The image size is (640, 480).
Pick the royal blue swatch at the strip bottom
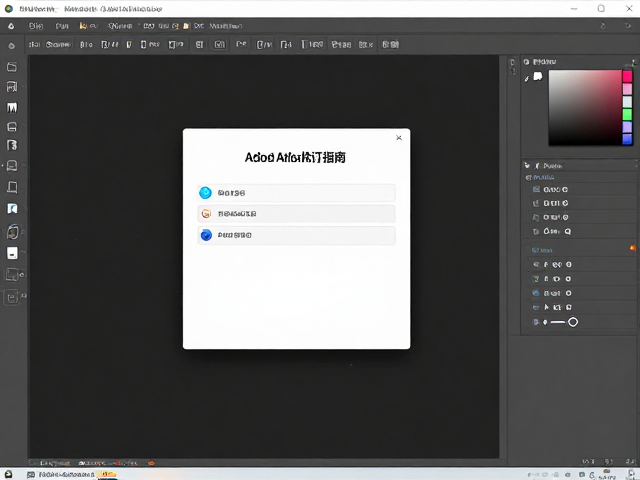[x=627, y=139]
